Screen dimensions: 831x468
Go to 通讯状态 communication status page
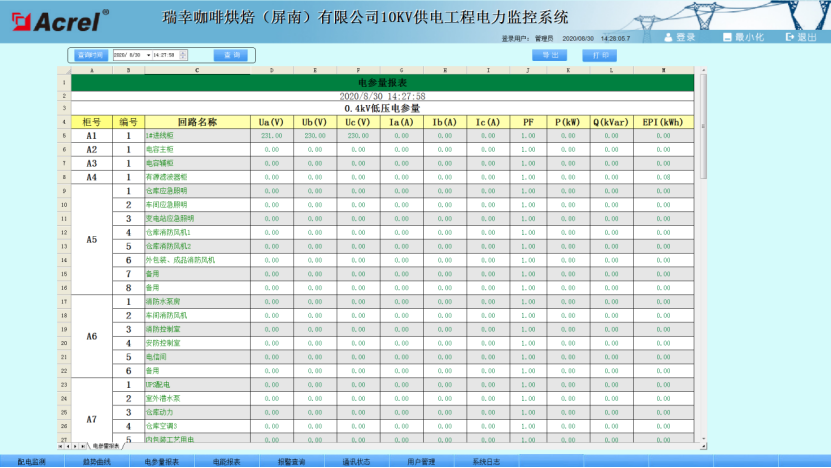356,462
